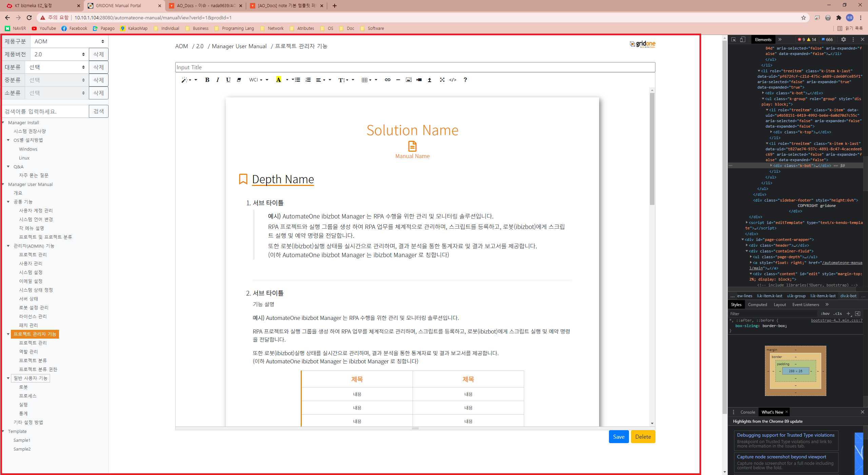The width and height of the screenshot is (868, 475).
Task: Click the yellow highlight color swatch
Action: pyautogui.click(x=278, y=80)
